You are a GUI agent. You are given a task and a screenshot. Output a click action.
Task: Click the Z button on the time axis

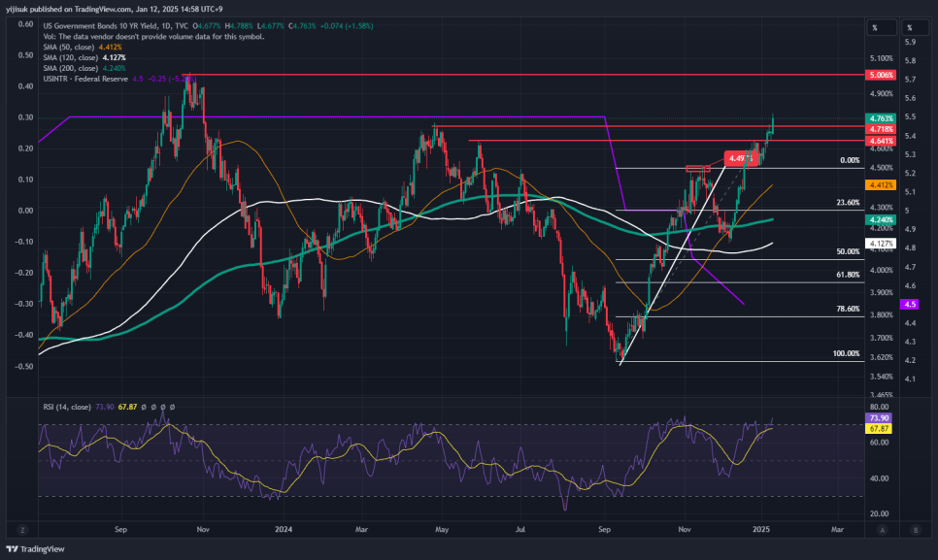22,530
